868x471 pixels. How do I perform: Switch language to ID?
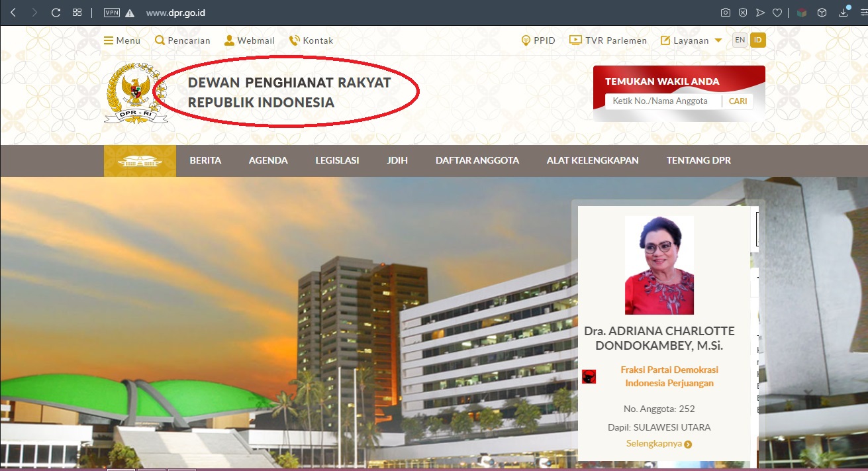[x=758, y=40]
